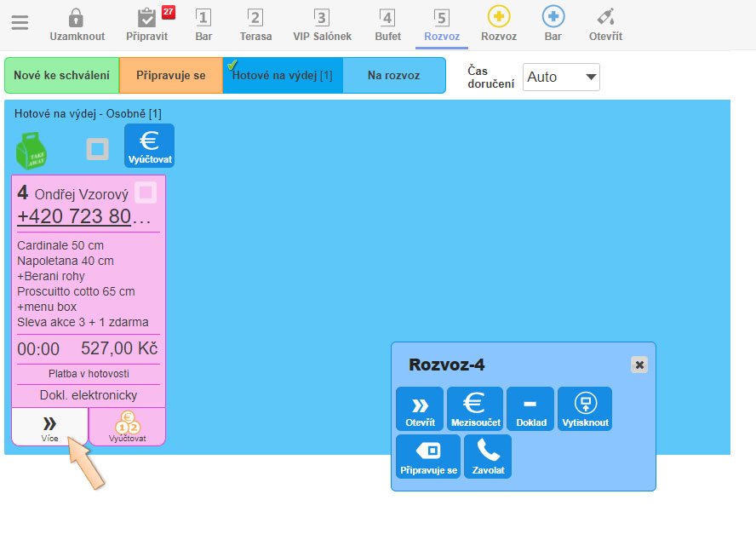Expand the Čas doručení Auto dropdown
The image size is (756, 540).
pyautogui.click(x=561, y=77)
